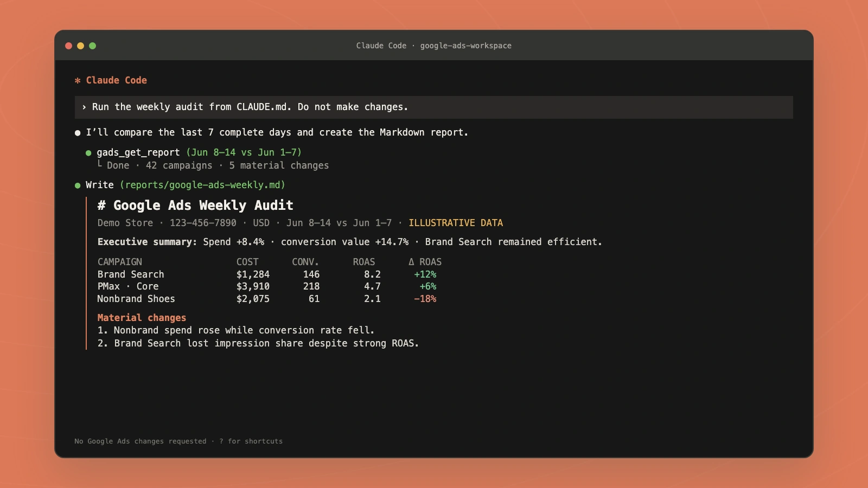Click 'Done · 42 campaigns · 5 material changes'
This screenshot has width=868, height=488.
pyautogui.click(x=218, y=165)
